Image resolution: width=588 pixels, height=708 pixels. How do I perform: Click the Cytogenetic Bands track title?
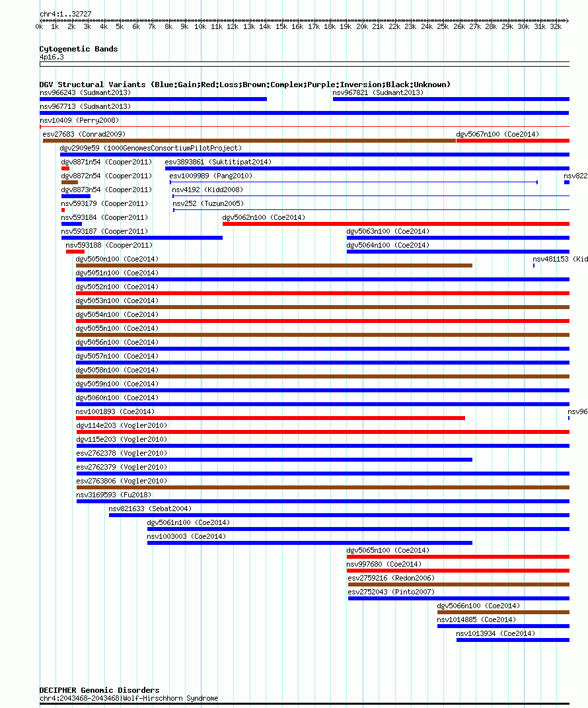(x=79, y=49)
